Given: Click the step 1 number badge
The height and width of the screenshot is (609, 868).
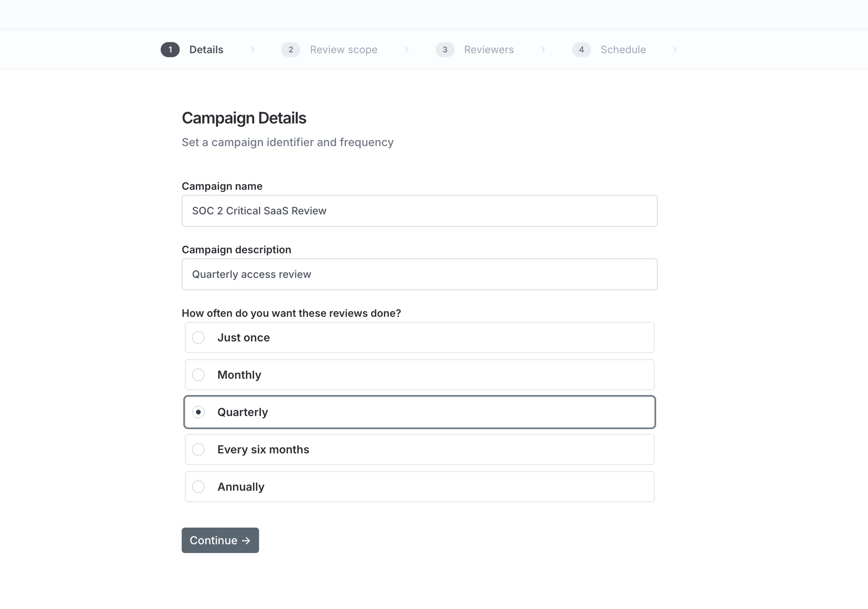Looking at the screenshot, I should pos(170,50).
